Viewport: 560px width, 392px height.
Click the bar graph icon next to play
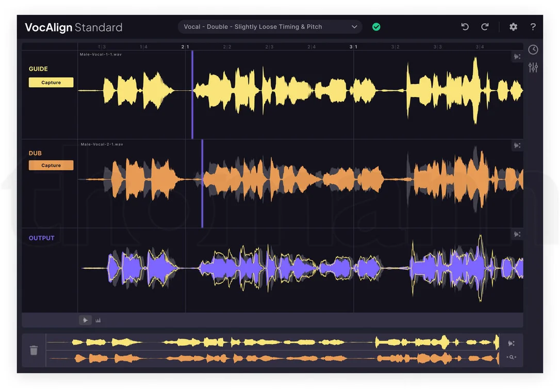[98, 320]
